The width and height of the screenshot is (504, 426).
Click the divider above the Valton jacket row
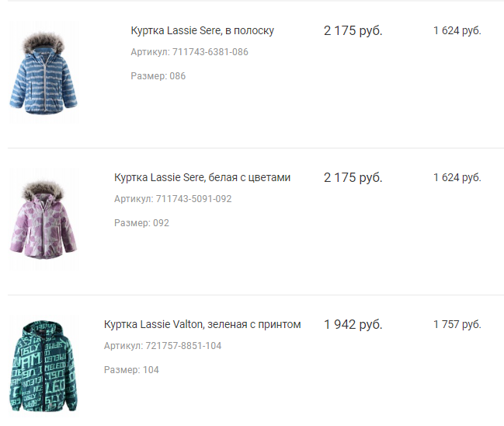(255, 295)
